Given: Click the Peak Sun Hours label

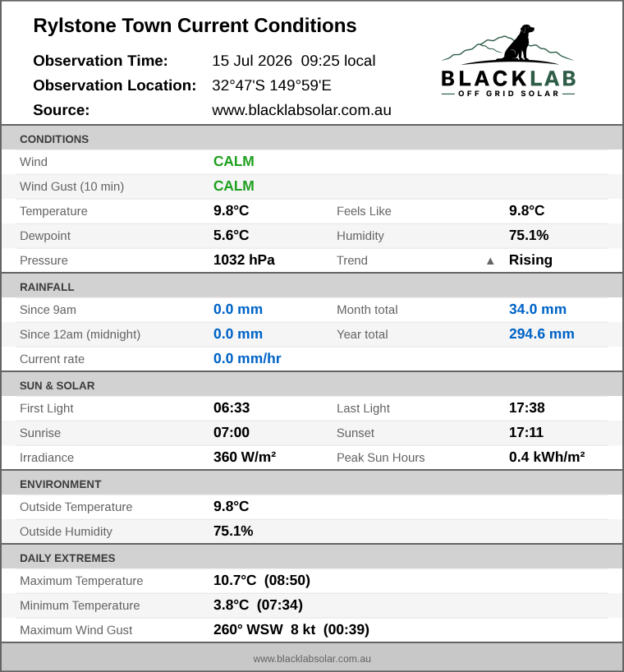Looking at the screenshot, I should click(381, 458).
